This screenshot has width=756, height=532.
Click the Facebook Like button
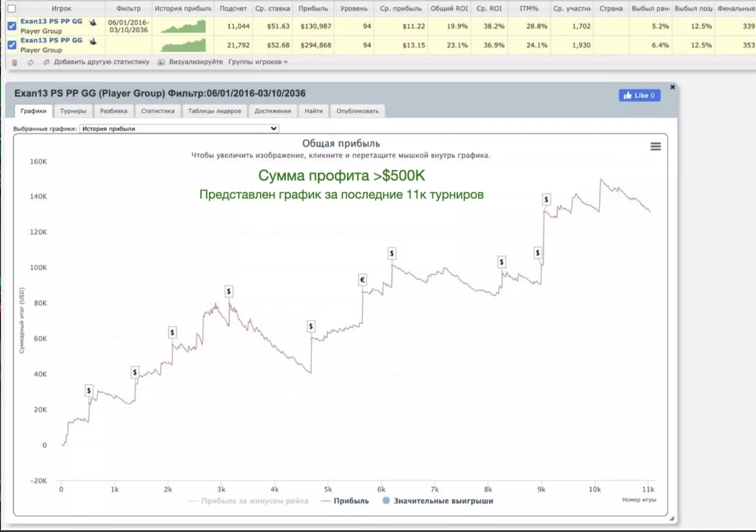[639, 95]
